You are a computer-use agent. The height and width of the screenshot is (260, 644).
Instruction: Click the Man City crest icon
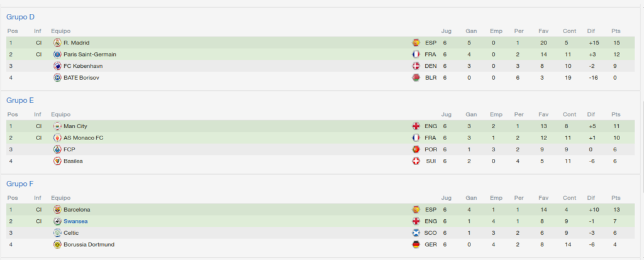pyautogui.click(x=57, y=126)
